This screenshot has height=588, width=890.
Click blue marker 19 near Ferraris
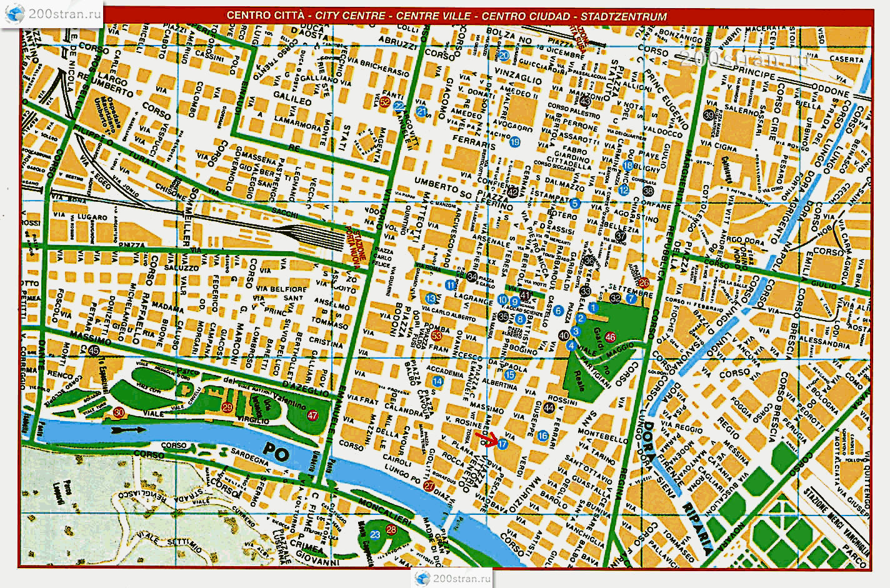(x=514, y=142)
